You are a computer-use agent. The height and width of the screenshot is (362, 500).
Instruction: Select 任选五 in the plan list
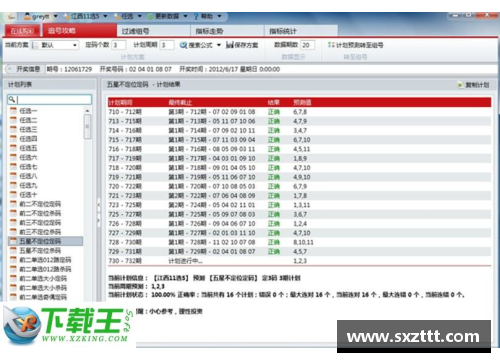click(28, 148)
